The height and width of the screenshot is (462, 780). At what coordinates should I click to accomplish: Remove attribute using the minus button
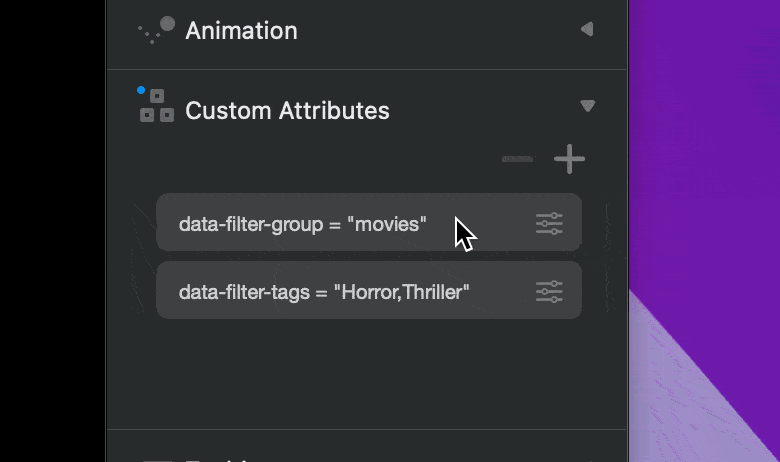coord(517,158)
